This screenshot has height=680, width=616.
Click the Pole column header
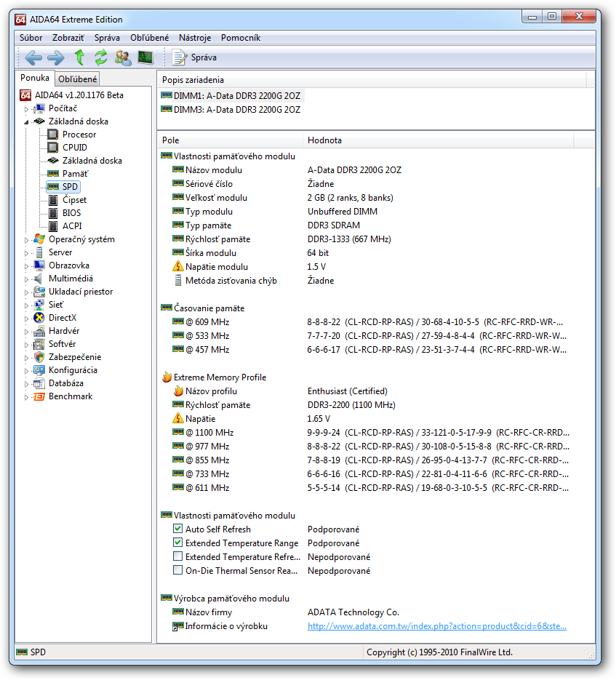tap(230, 140)
